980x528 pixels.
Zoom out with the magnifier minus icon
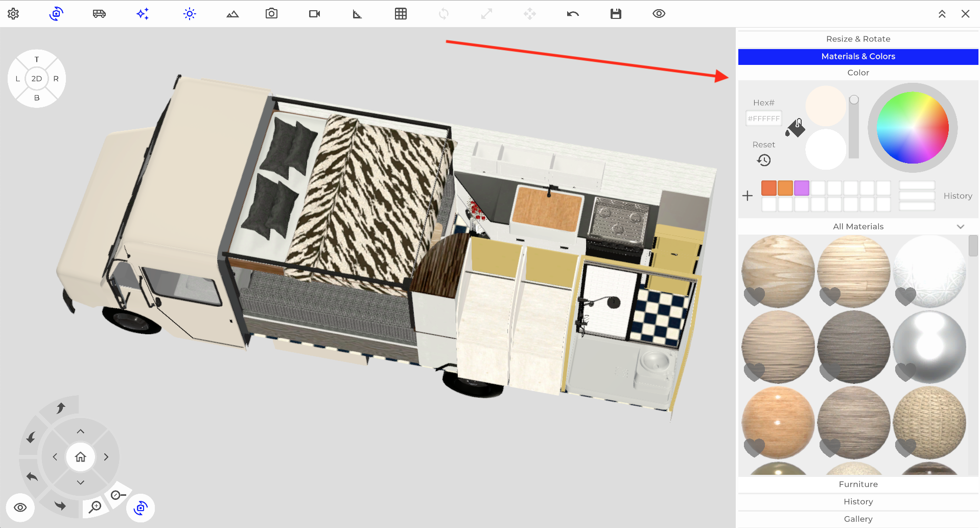[x=118, y=495]
